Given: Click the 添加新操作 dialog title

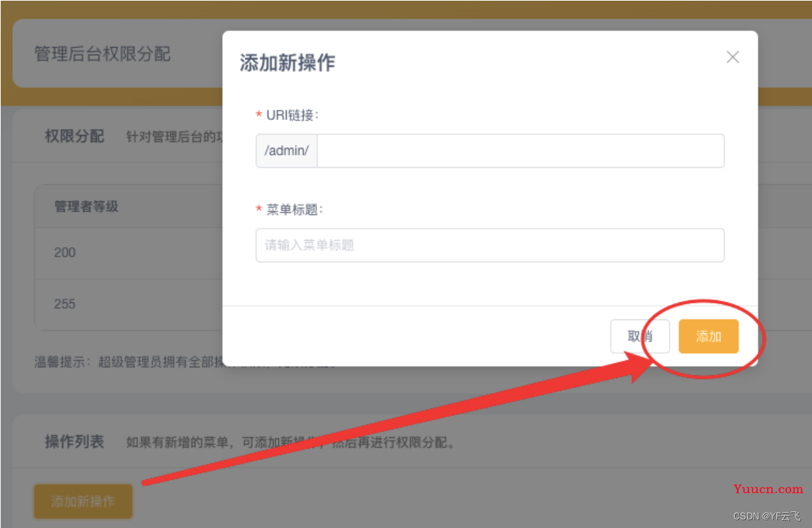Looking at the screenshot, I should [x=287, y=63].
